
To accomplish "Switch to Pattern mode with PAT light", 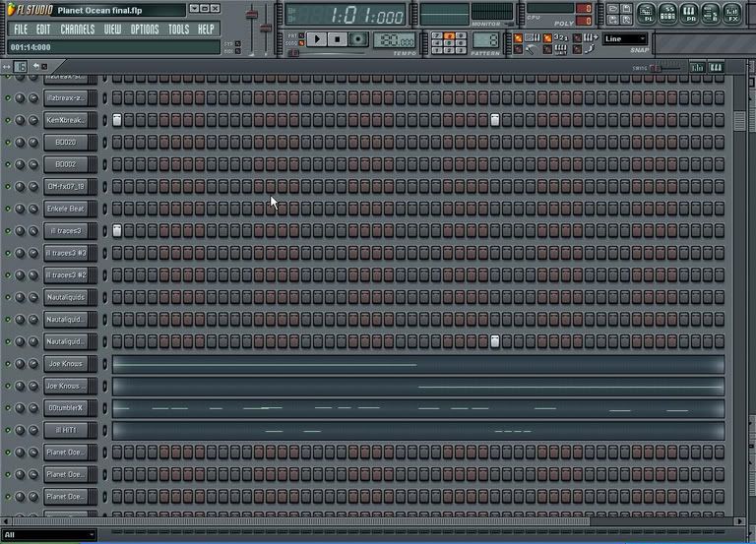I will tap(301, 36).
